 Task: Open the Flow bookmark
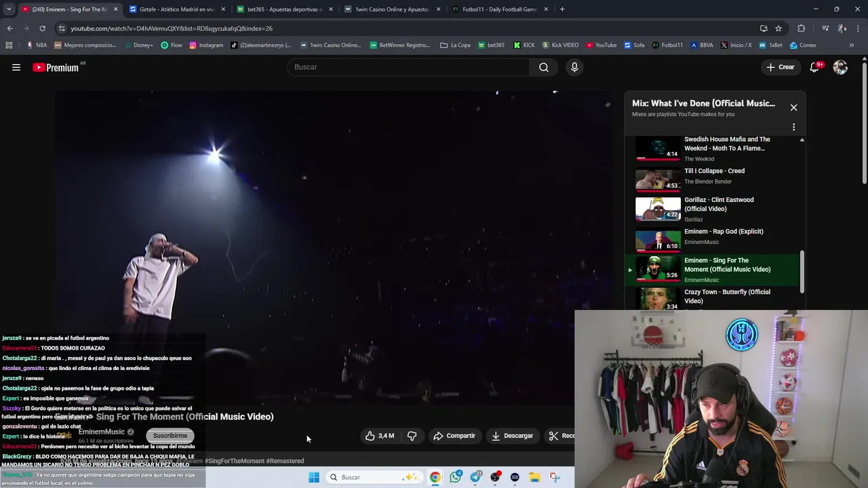coord(172,45)
